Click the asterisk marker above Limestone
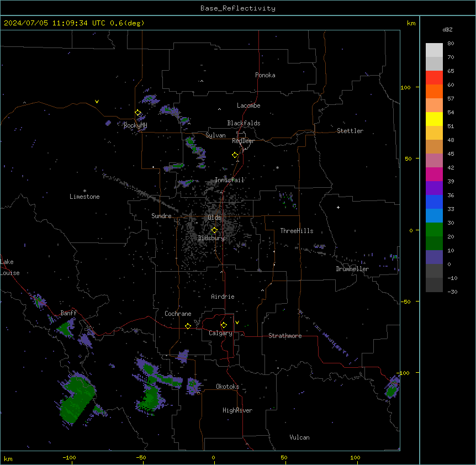Image resolution: width=476 pixels, height=465 pixels. coord(84,191)
